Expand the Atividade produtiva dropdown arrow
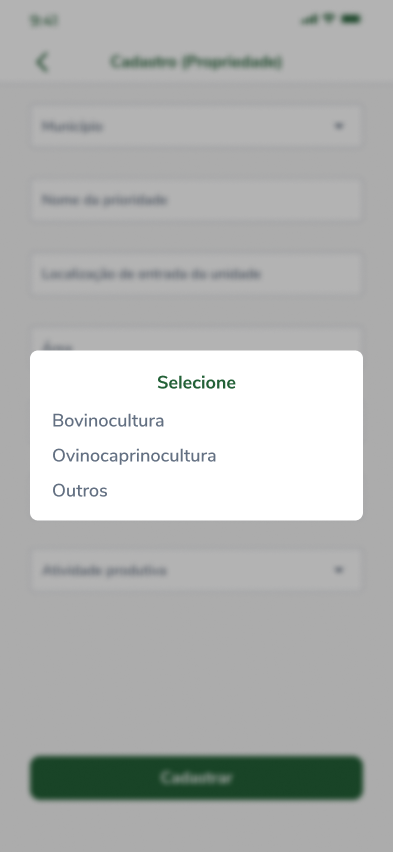The width and height of the screenshot is (393, 852). (x=339, y=570)
